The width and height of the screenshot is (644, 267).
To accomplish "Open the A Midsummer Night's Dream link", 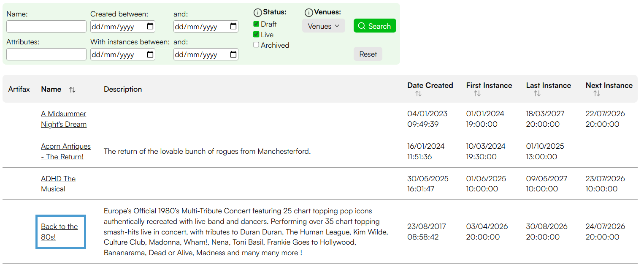I will pos(64,119).
